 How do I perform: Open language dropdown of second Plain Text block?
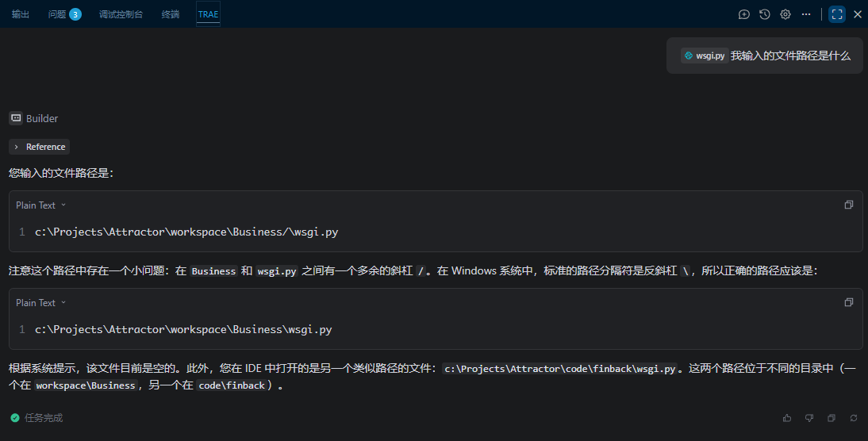(41, 303)
